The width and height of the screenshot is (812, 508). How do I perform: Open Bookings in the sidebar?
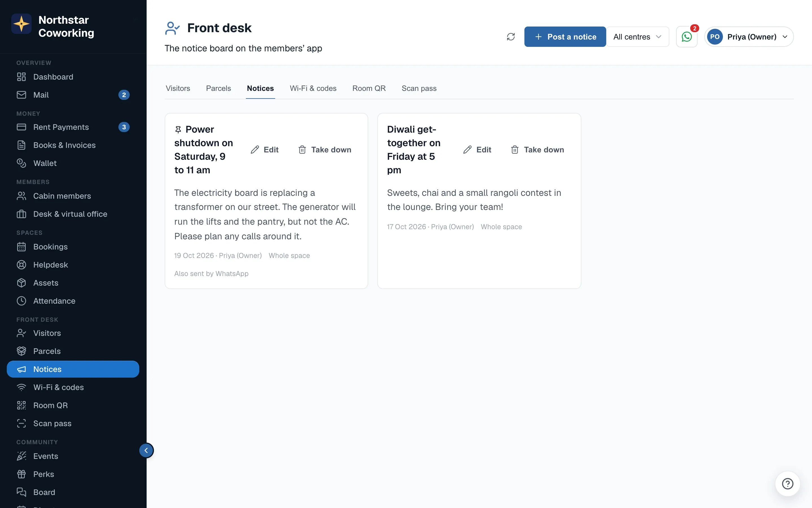[73, 247]
